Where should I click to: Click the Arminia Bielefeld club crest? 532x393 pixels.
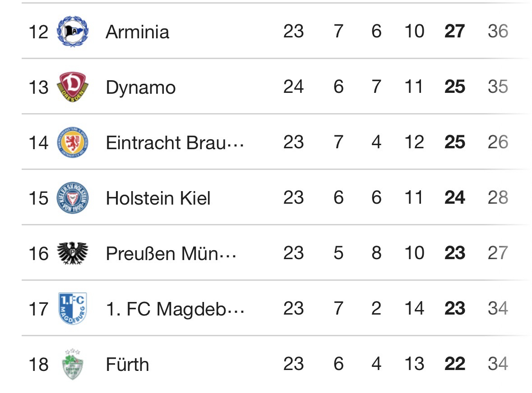tap(73, 32)
